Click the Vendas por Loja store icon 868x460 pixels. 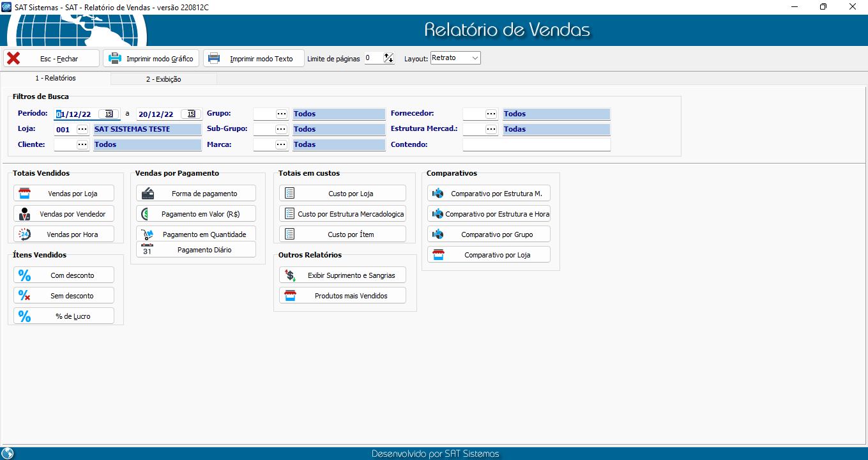click(x=25, y=194)
